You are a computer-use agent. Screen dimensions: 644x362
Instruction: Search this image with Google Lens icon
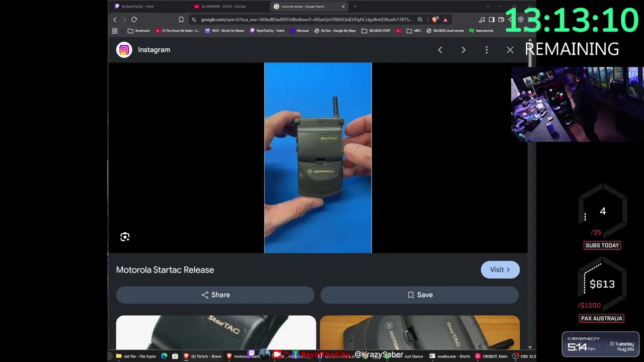(125, 237)
